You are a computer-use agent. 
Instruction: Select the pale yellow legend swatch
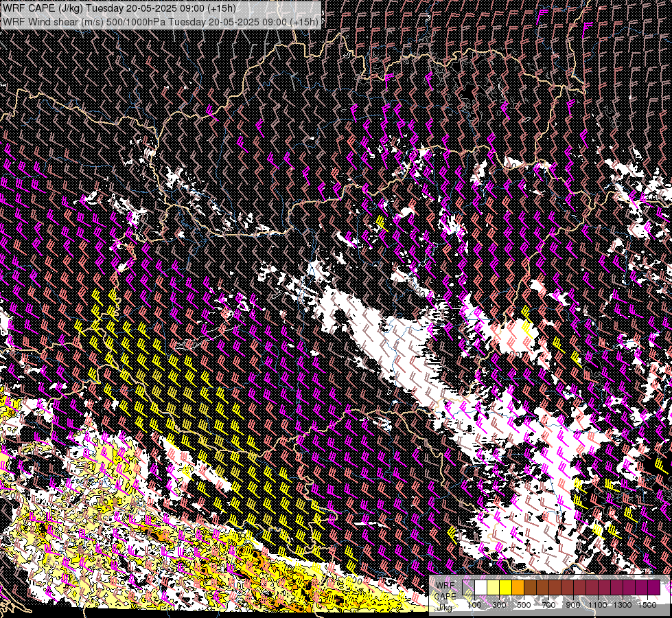pos(494,587)
